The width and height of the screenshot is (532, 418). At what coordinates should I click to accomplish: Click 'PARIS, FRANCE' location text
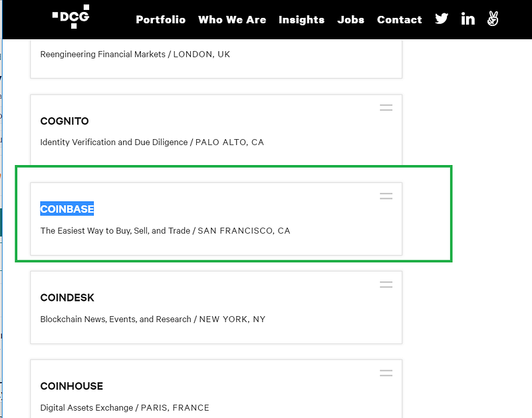[x=175, y=407]
